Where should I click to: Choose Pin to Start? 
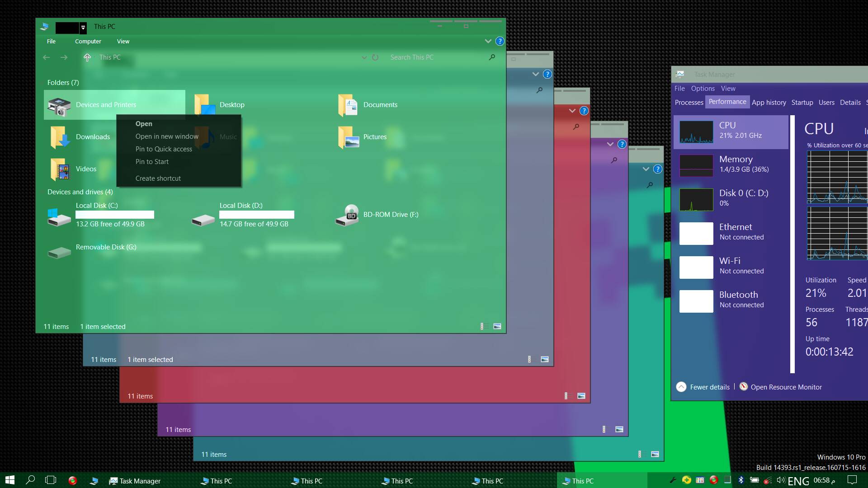point(179,162)
